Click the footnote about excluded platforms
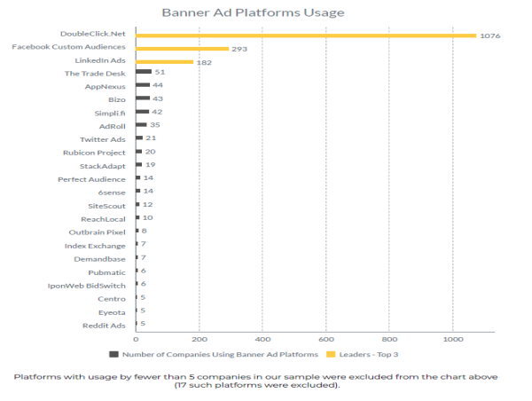 (x=256, y=381)
